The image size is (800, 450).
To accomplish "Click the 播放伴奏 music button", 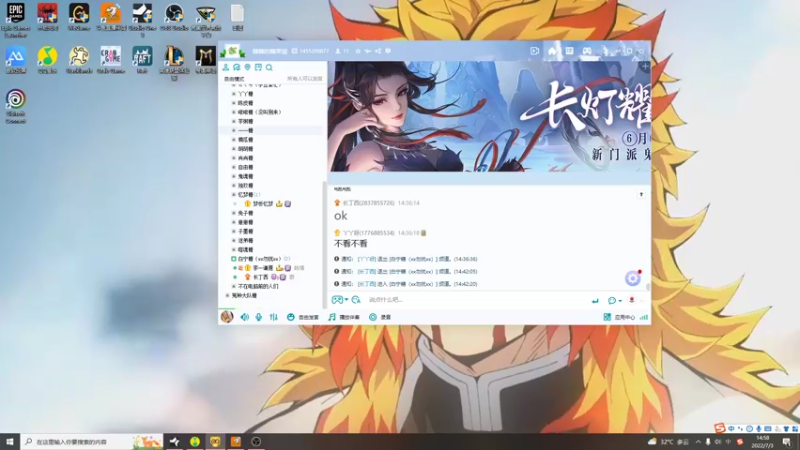I will (x=344, y=317).
